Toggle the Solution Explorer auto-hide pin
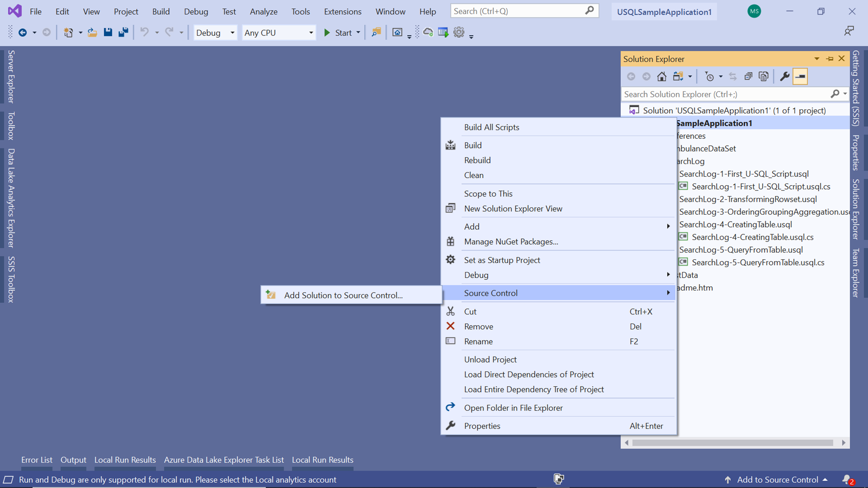Image resolution: width=868 pixels, height=488 pixels. (830, 59)
